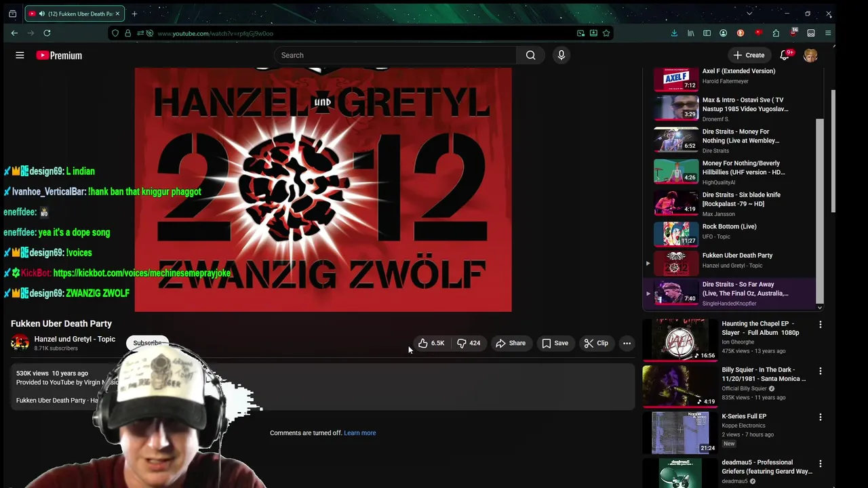Dislike the video with thumbs down
Image resolution: width=868 pixels, height=488 pixels.
click(x=469, y=343)
